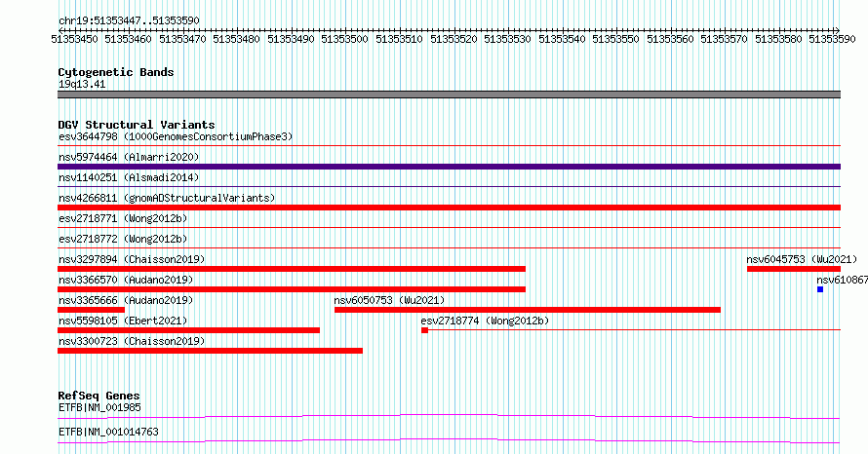The width and height of the screenshot is (868, 454).
Task: Select ruler position 51353520
Action: coord(454,39)
